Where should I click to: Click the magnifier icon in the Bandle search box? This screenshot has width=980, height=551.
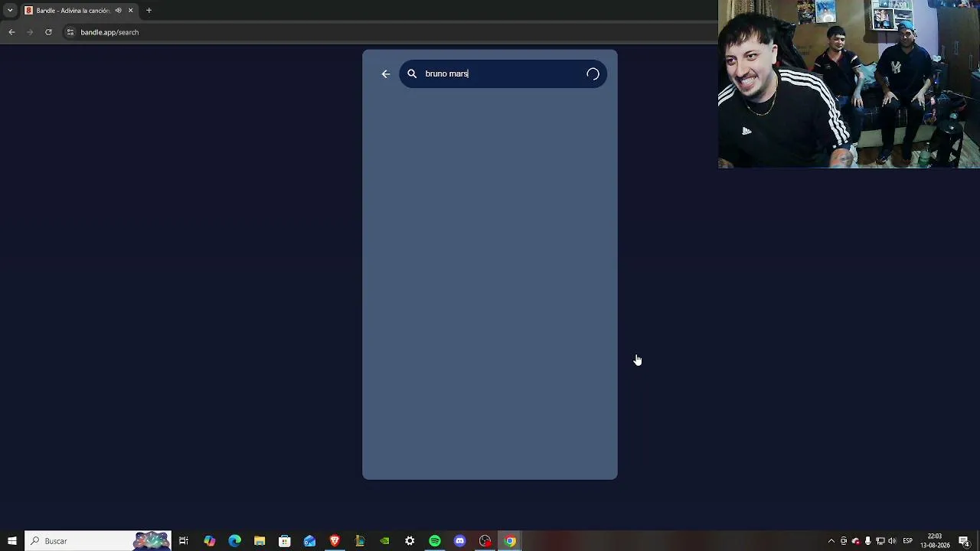point(412,73)
